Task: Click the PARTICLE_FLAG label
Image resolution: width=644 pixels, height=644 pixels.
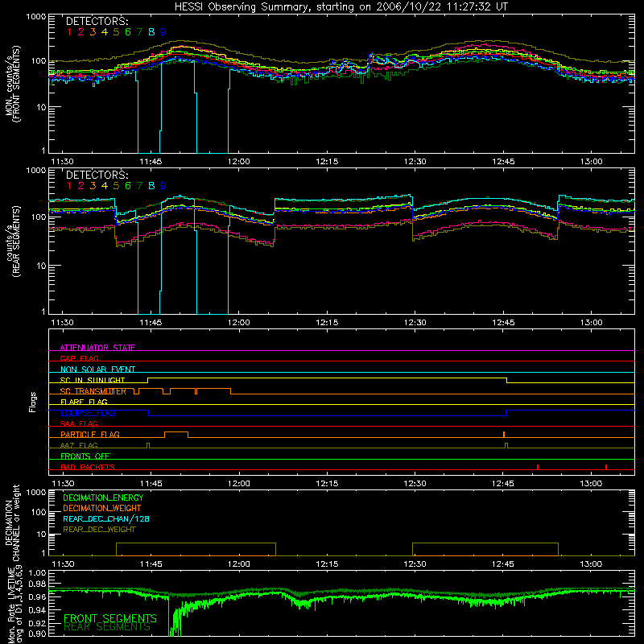Action: pyautogui.click(x=90, y=434)
